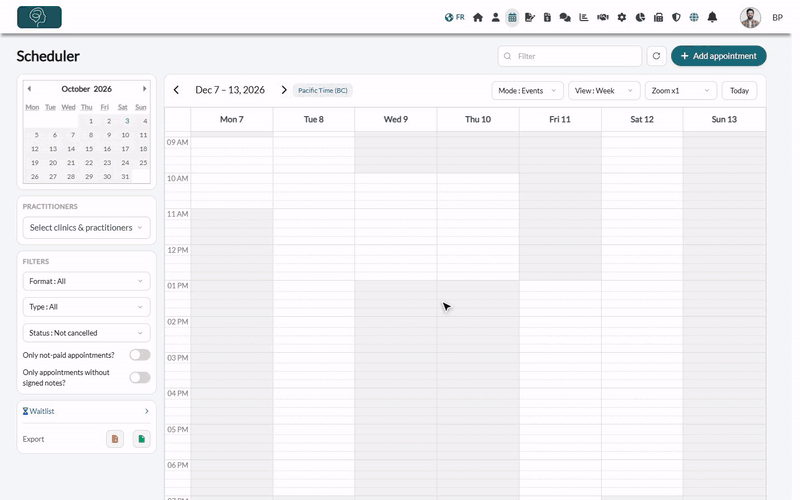Viewport: 800px width, 500px height.
Task: Click the Dec 7 – 13, 2026 date range
Action: click(230, 90)
